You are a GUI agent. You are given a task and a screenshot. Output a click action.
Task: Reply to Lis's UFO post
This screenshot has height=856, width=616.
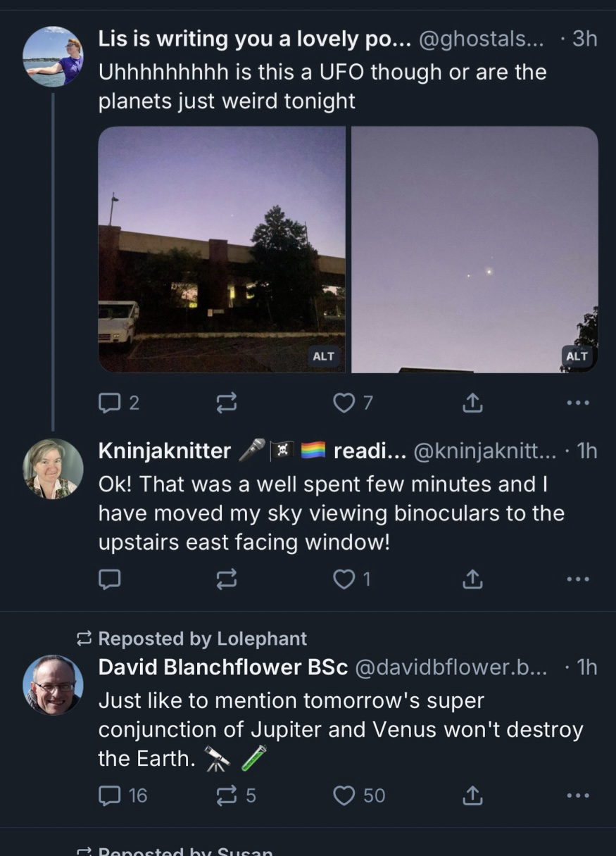[110, 403]
